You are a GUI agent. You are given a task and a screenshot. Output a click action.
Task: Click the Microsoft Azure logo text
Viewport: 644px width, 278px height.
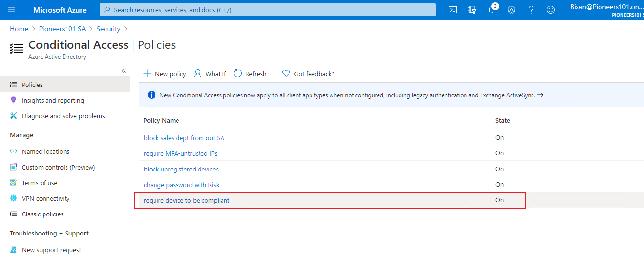(60, 10)
